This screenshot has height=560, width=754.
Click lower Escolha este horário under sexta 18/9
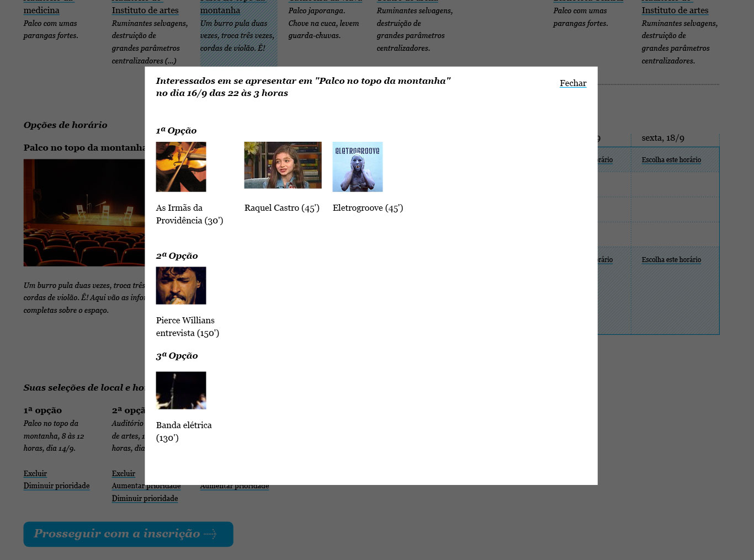671,260
